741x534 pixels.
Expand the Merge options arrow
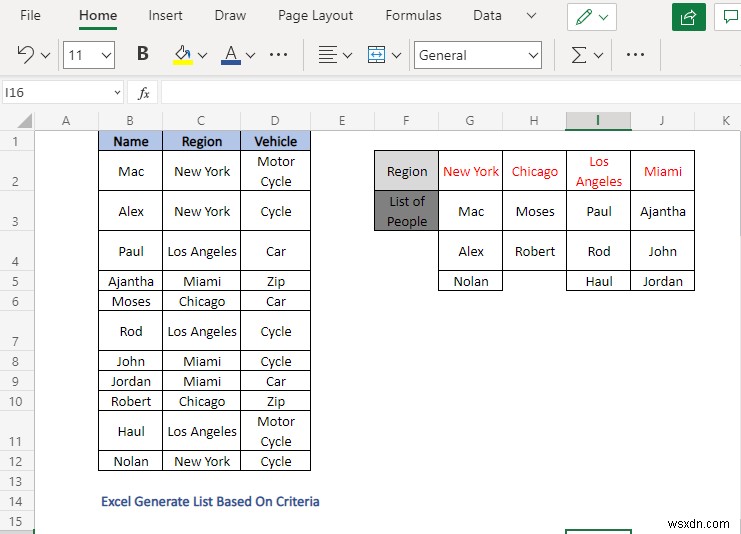click(x=396, y=55)
